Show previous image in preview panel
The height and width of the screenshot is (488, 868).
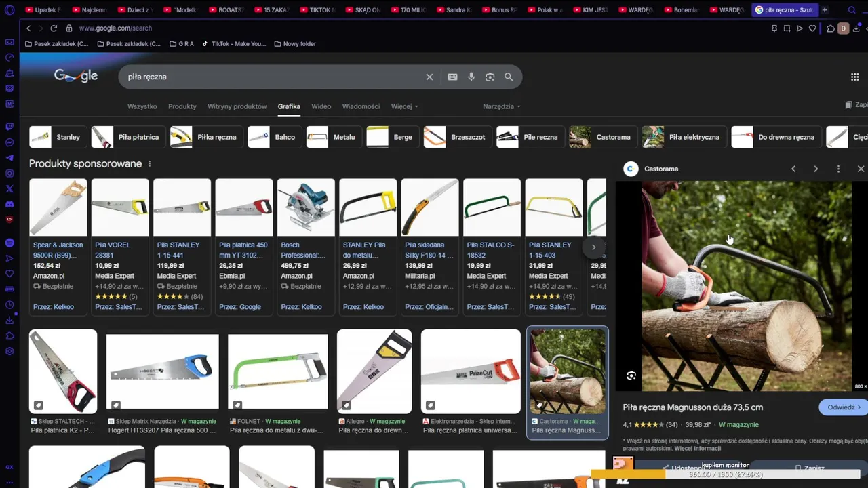[x=793, y=169]
